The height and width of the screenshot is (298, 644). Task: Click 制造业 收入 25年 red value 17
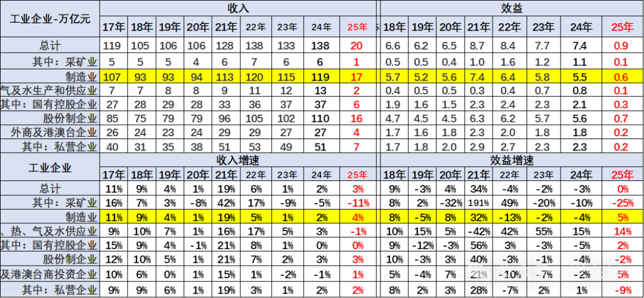357,76
